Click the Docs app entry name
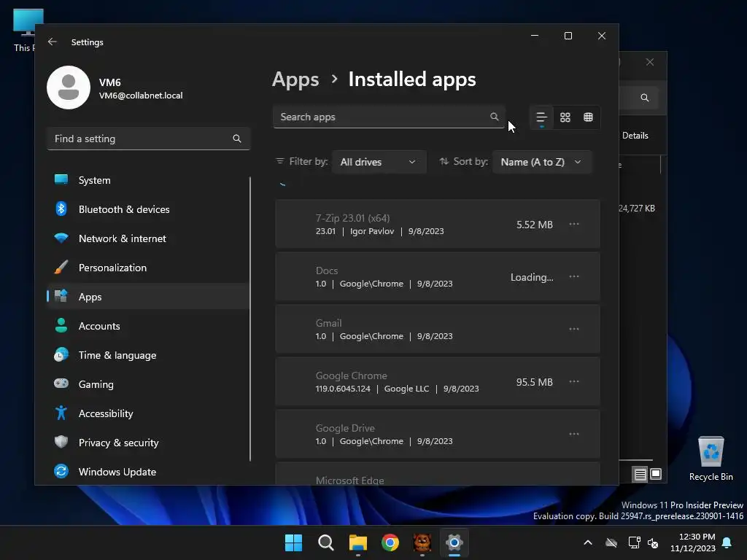This screenshot has width=747, height=560. click(327, 271)
